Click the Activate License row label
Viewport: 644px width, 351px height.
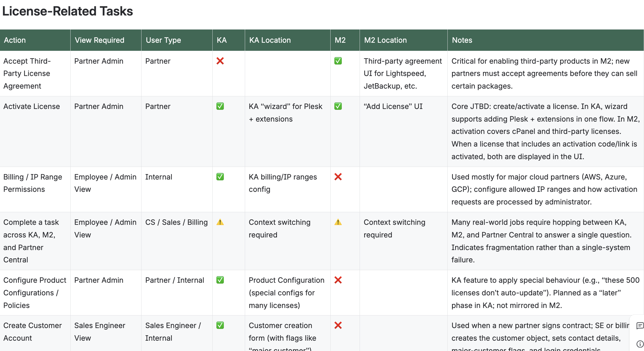[x=32, y=106]
